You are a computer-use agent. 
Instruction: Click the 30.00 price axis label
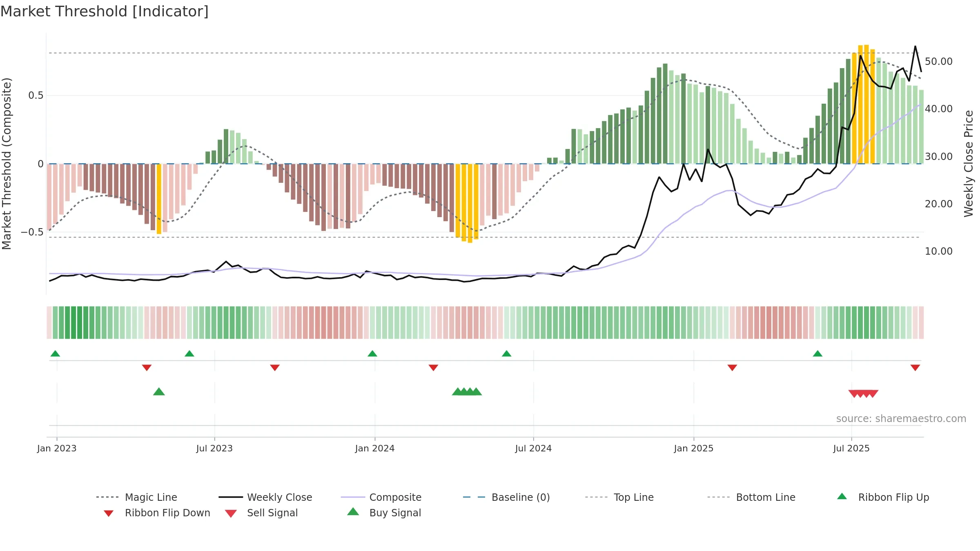pos(939,156)
